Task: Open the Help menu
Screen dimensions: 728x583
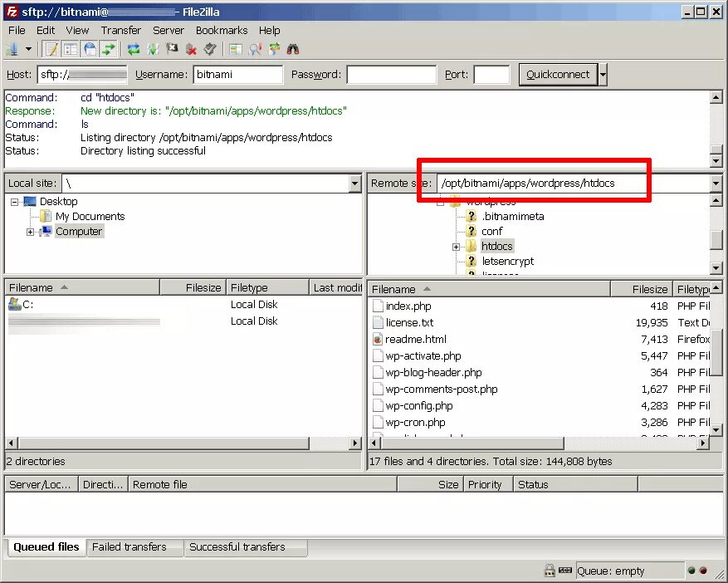Action: click(x=269, y=30)
